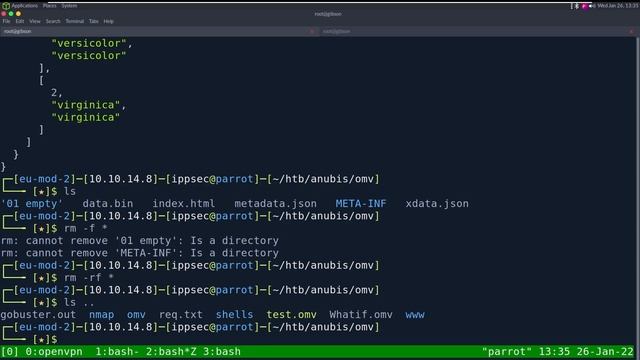Click the Parrot logo icon beside Applications

[x=6, y=6]
